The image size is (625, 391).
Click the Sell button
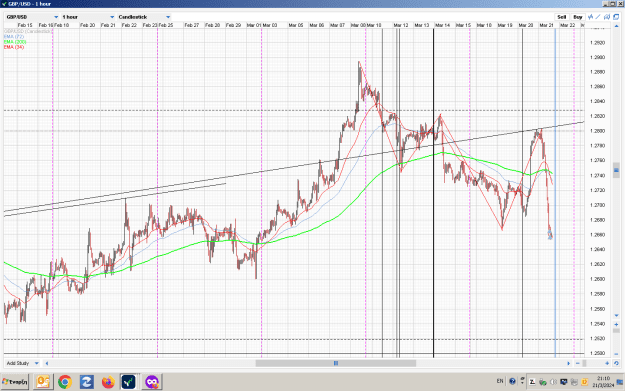pos(562,17)
